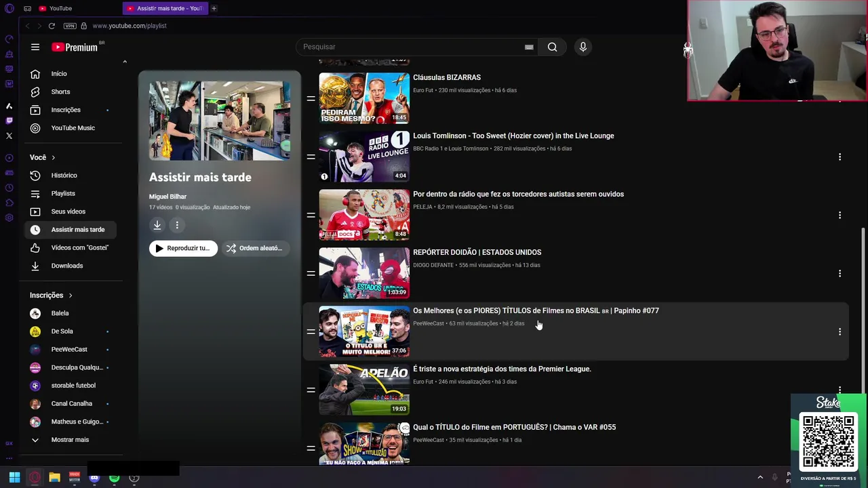Open Spotify from the taskbar
Screen dimensions: 868x488
click(x=114, y=478)
